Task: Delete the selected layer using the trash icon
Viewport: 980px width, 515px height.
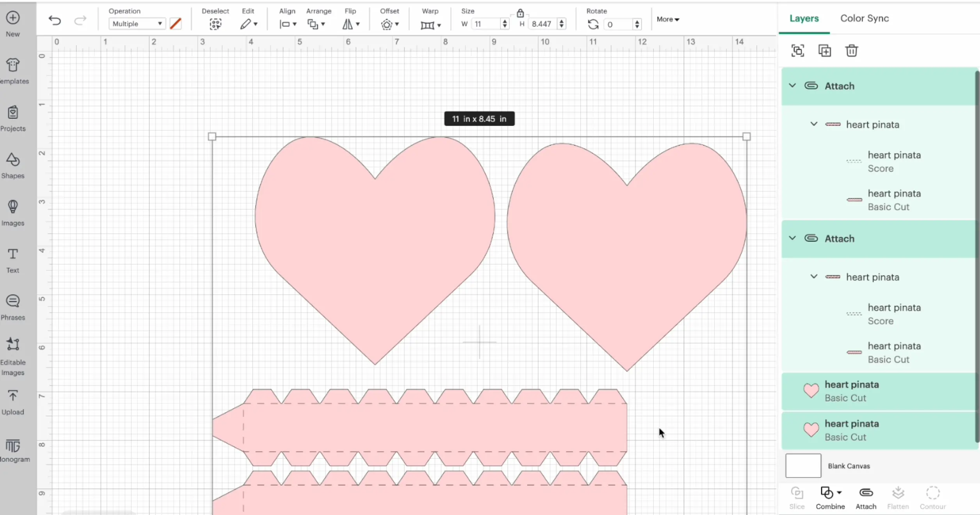Action: pyautogui.click(x=852, y=51)
